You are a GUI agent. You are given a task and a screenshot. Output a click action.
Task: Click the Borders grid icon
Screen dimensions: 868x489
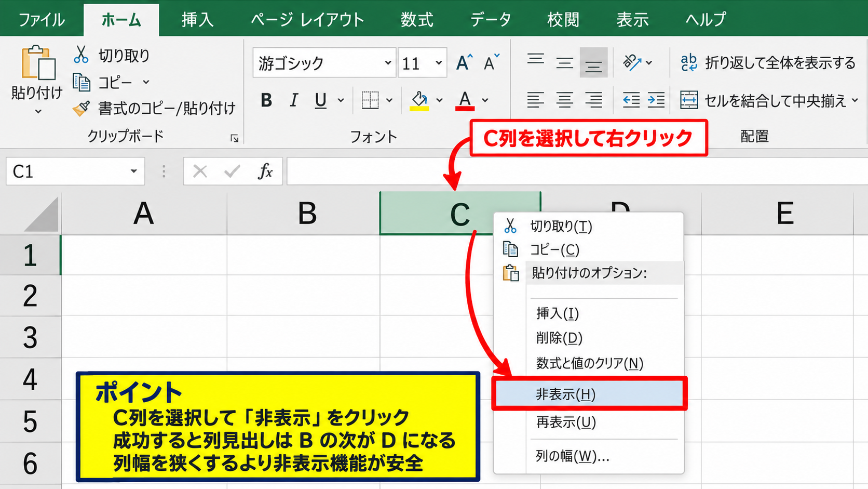point(370,100)
